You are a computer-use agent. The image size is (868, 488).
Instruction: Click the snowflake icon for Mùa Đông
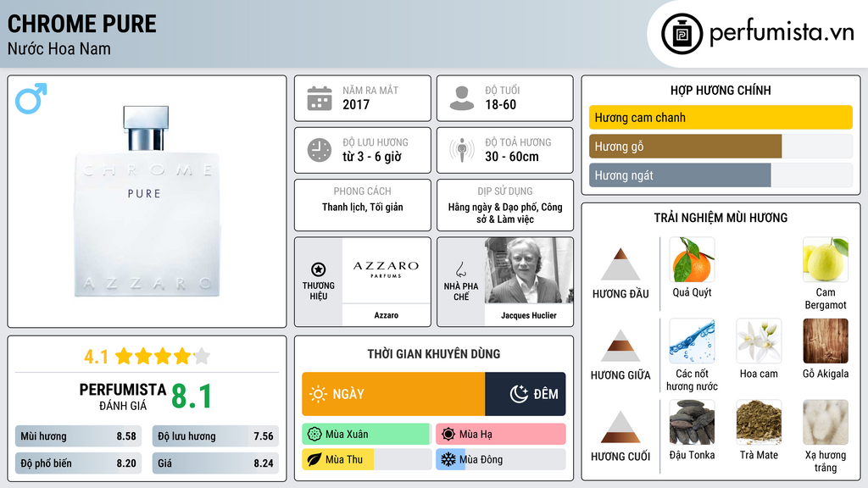pyautogui.click(x=448, y=459)
